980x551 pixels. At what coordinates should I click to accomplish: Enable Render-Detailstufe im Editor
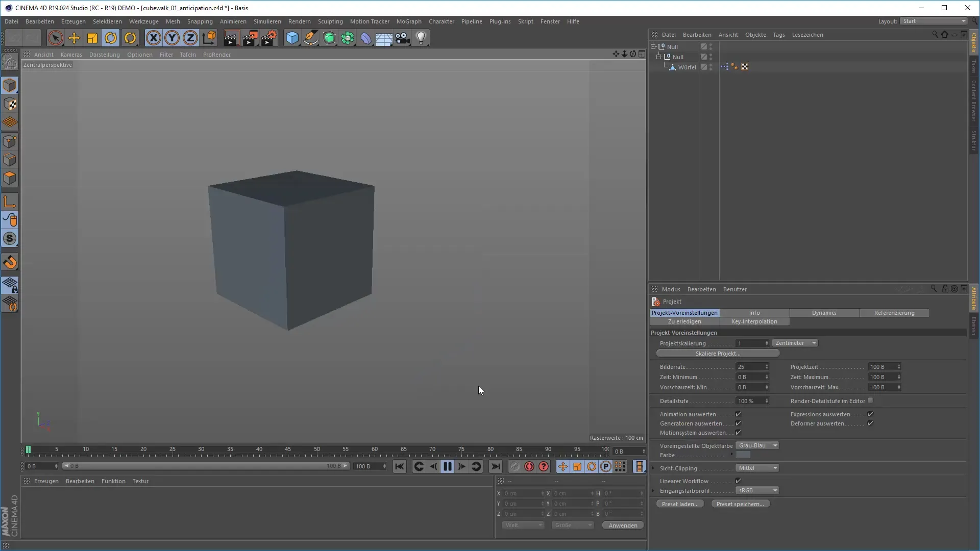pos(870,400)
